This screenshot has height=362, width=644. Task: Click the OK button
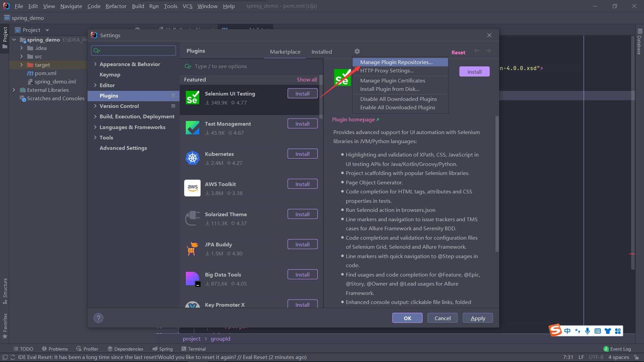click(x=407, y=318)
